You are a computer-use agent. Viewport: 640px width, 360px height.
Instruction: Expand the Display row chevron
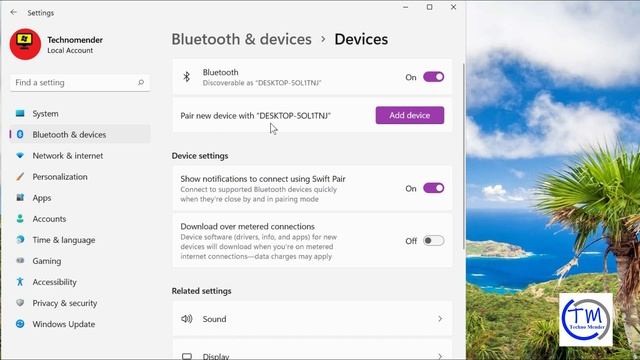(440, 356)
